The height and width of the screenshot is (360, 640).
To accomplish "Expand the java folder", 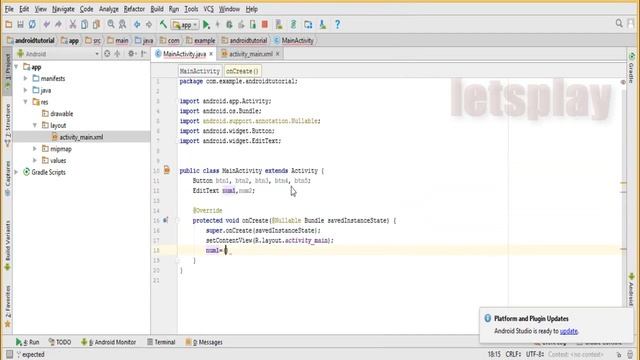I will click(x=26, y=90).
